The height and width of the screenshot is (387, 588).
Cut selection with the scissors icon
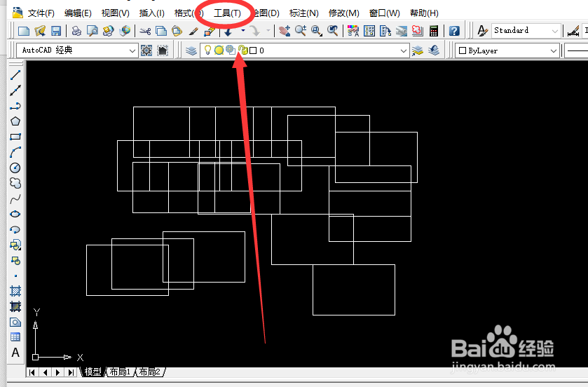(x=145, y=31)
